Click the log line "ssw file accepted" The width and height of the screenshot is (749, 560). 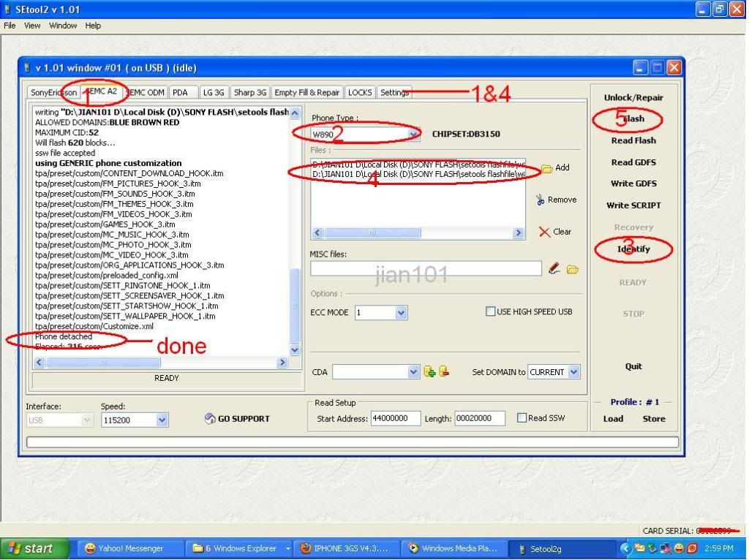tap(65, 154)
